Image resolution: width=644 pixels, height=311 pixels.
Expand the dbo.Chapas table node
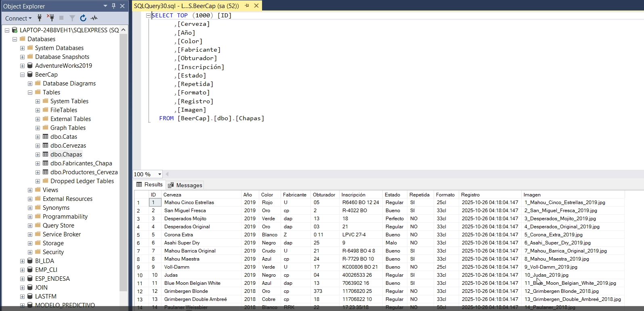tap(38, 154)
